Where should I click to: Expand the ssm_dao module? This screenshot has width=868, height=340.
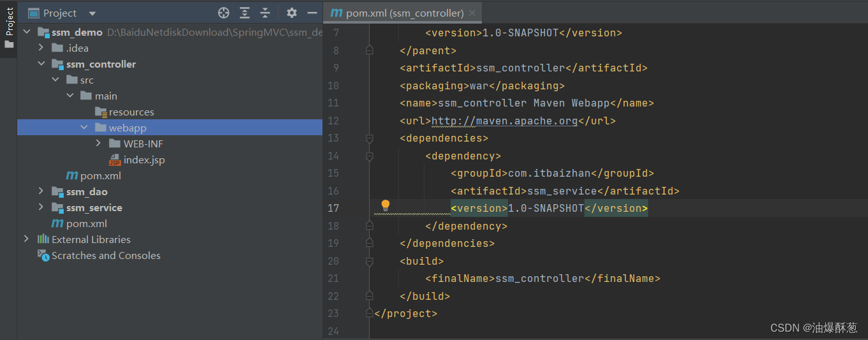point(41,191)
